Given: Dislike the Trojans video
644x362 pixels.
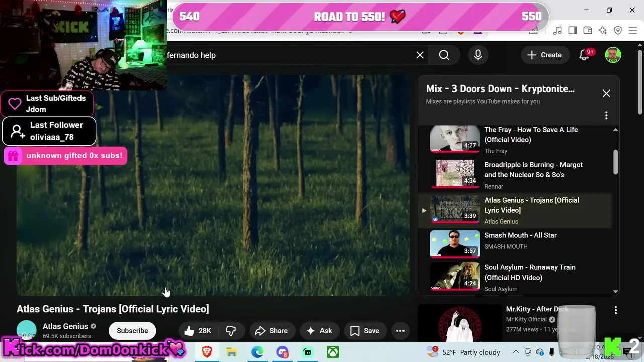Looking at the screenshot, I should [231, 331].
